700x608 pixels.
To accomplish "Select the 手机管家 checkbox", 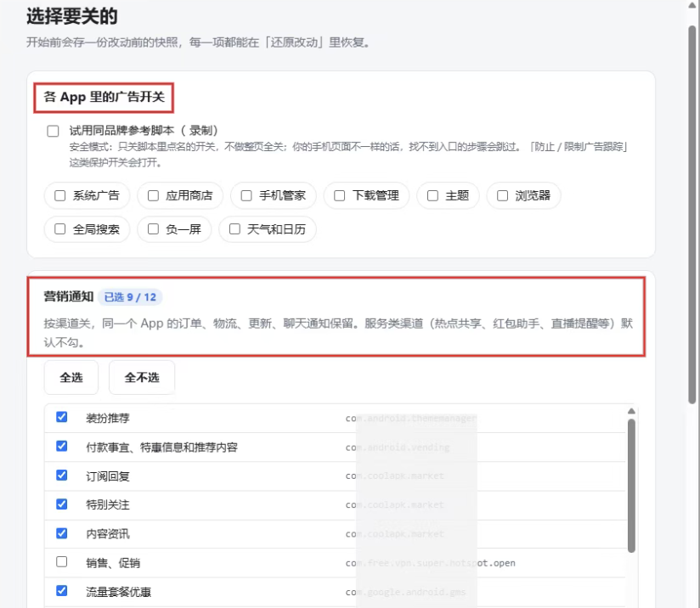I will tap(246, 195).
